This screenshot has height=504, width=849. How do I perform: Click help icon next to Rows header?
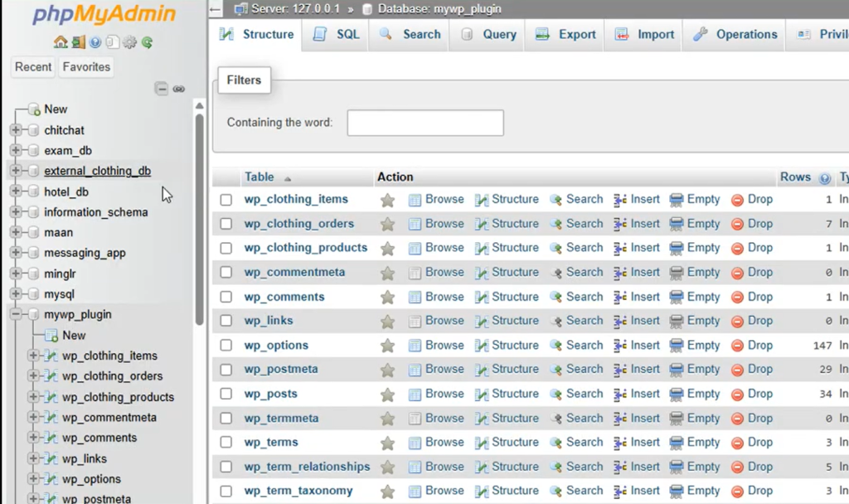[824, 177]
